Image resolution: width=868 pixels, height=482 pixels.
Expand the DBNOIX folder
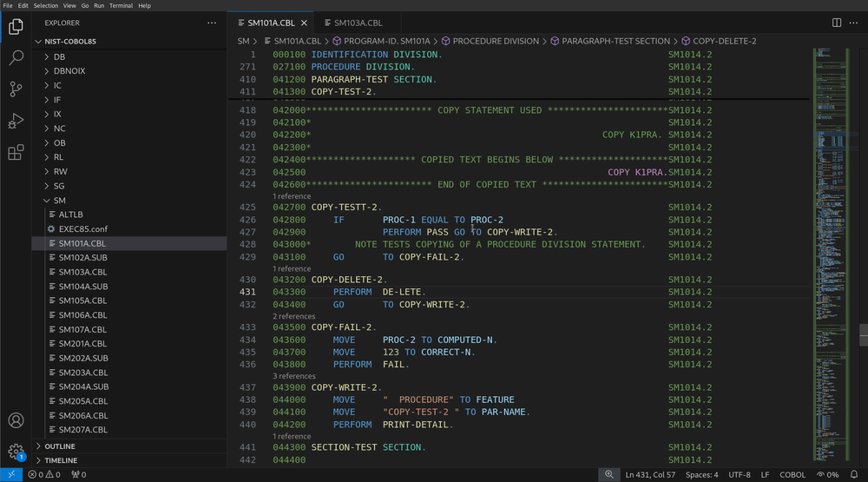click(69, 71)
